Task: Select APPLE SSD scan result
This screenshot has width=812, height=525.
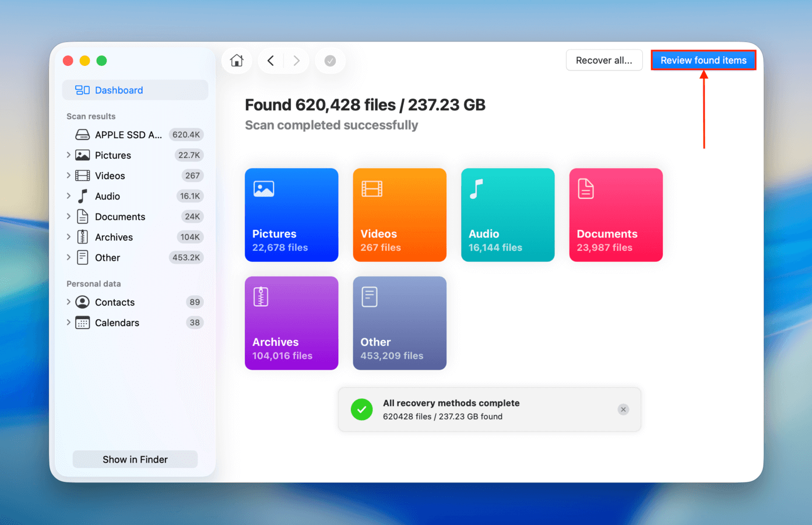Action: (128, 135)
